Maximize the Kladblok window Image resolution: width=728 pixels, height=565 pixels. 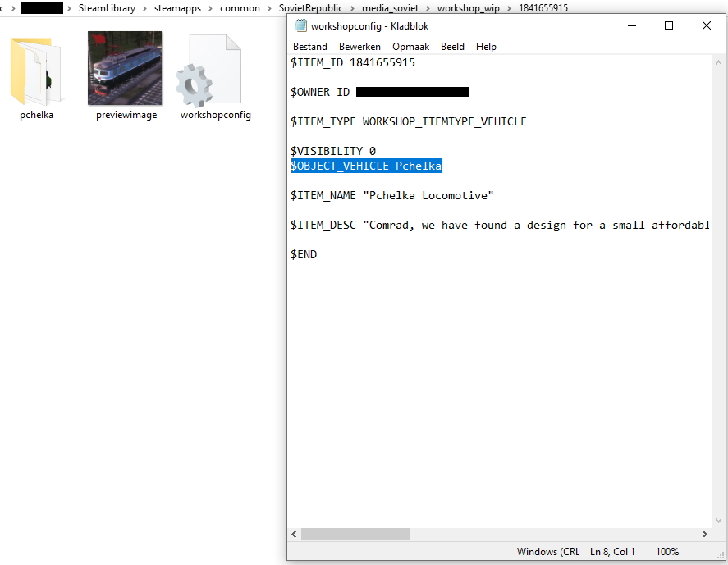tap(669, 25)
